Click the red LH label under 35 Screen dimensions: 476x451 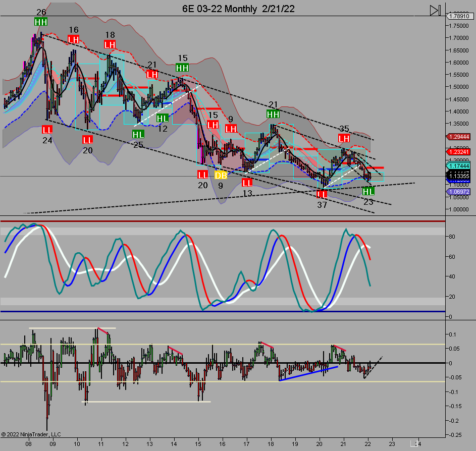pos(344,139)
